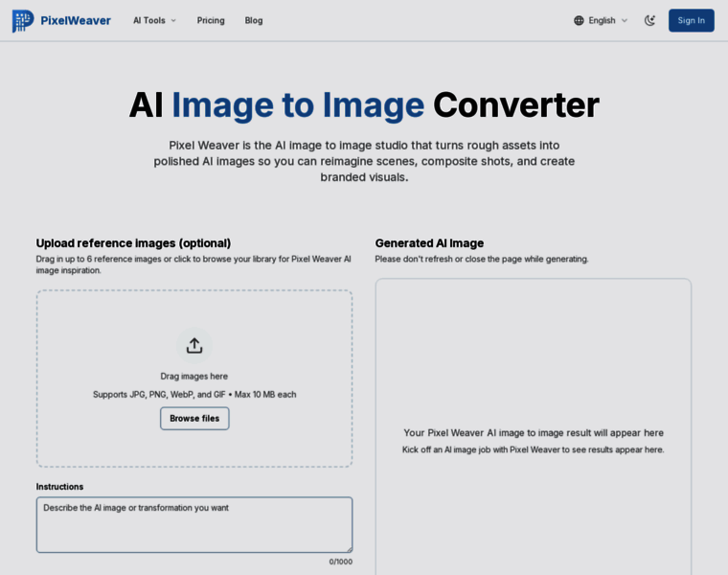728x575 pixels.
Task: Click the Drag images here text
Action: [194, 377]
